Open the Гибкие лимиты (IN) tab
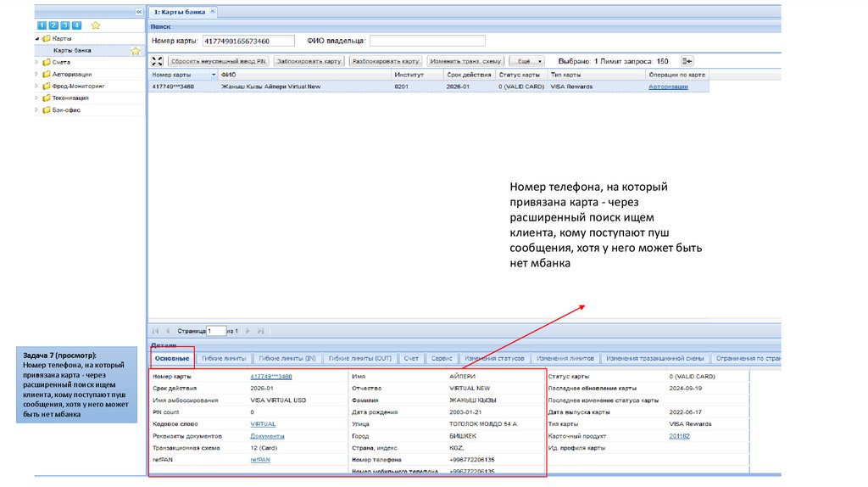868x487 pixels. pyautogui.click(x=287, y=359)
